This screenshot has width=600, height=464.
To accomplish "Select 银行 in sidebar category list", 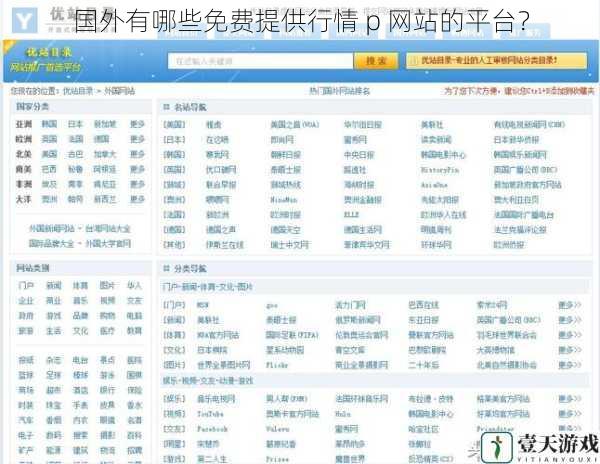I will [107, 390].
